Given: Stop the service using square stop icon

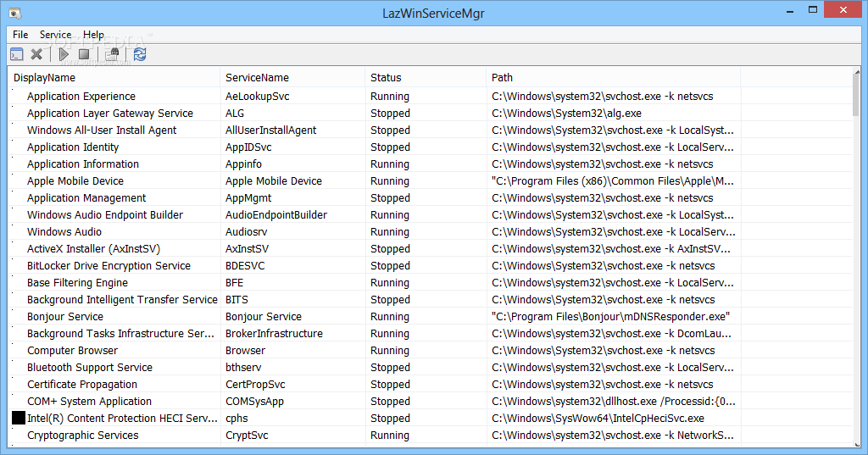Looking at the screenshot, I should [x=84, y=54].
